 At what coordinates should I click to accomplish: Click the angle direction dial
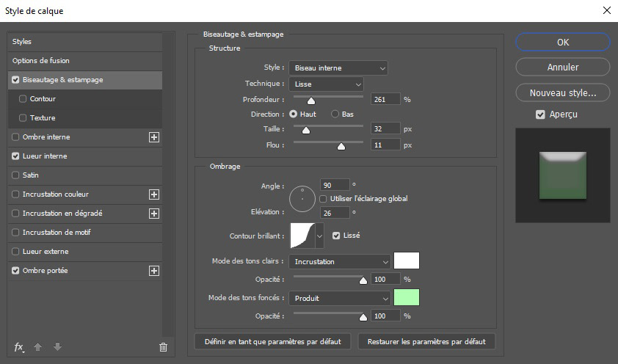tap(302, 199)
